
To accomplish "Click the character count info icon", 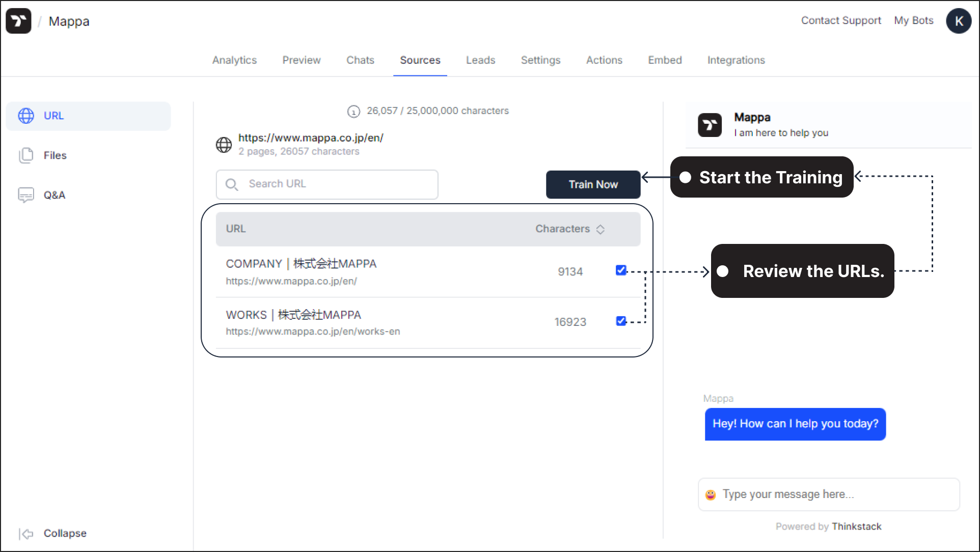I will click(353, 111).
